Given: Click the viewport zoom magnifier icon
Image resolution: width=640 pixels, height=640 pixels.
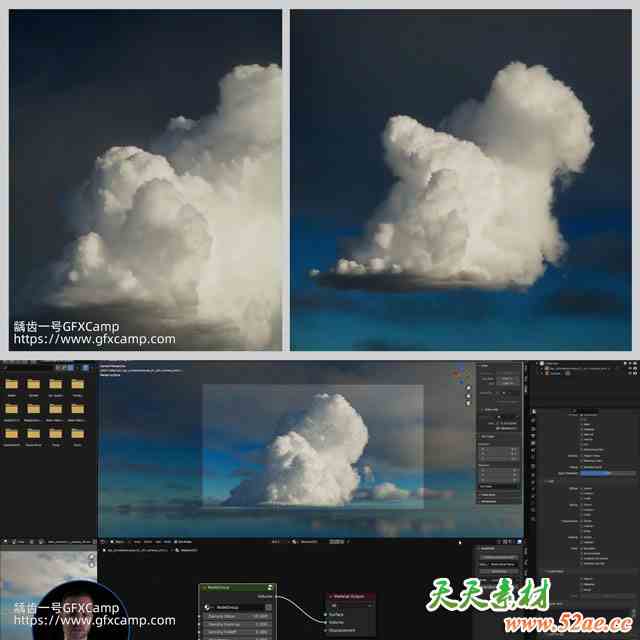Looking at the screenshot, I should 468,388.
